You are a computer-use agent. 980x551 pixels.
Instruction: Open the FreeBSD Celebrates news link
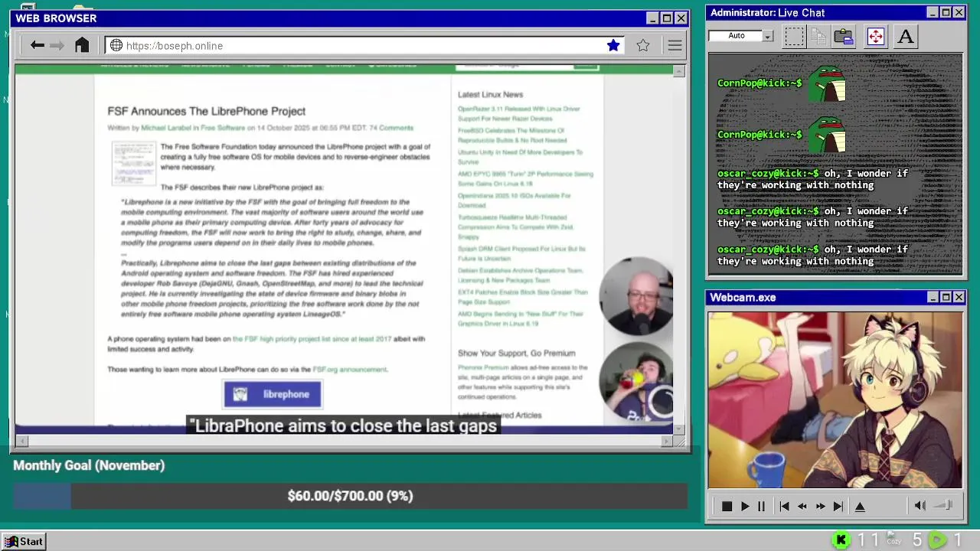click(512, 135)
